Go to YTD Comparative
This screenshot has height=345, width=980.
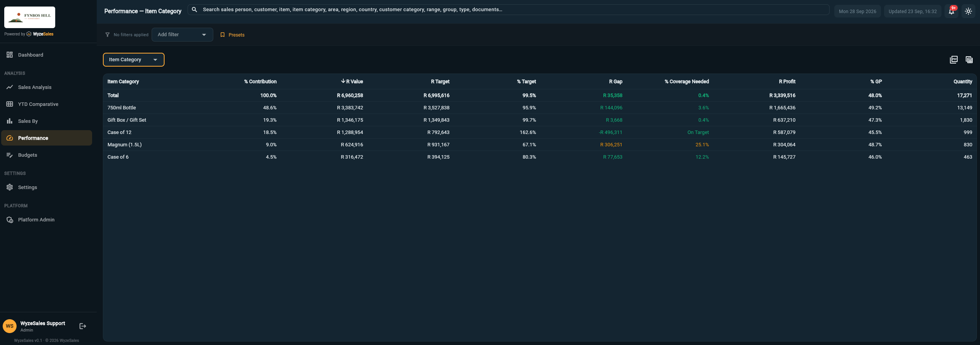tap(46, 104)
